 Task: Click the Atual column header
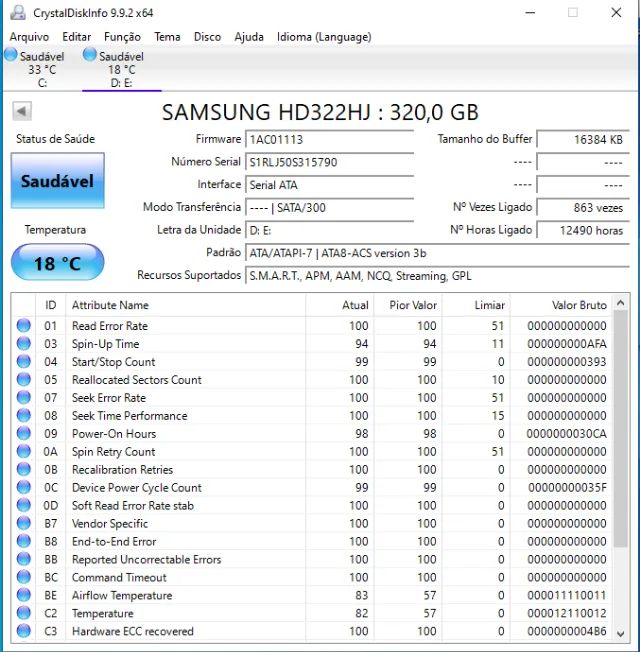pos(340,305)
